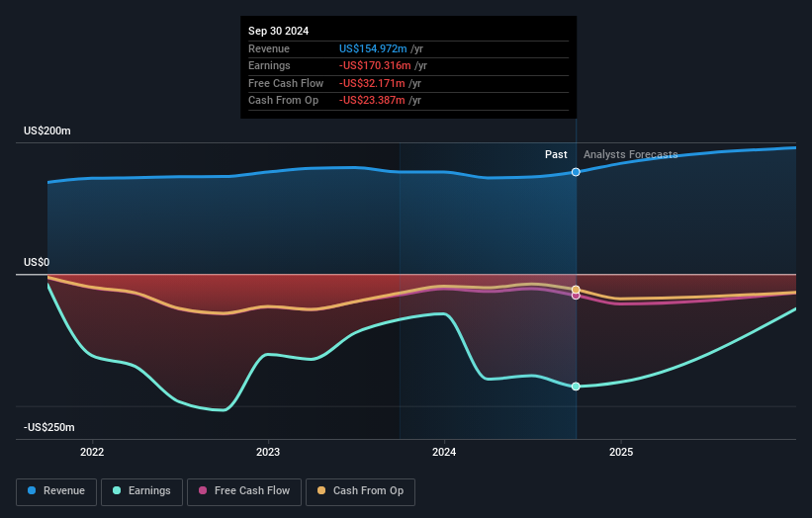The height and width of the screenshot is (518, 812).
Task: Click the Revenue row label in tooltip
Action: tap(269, 48)
